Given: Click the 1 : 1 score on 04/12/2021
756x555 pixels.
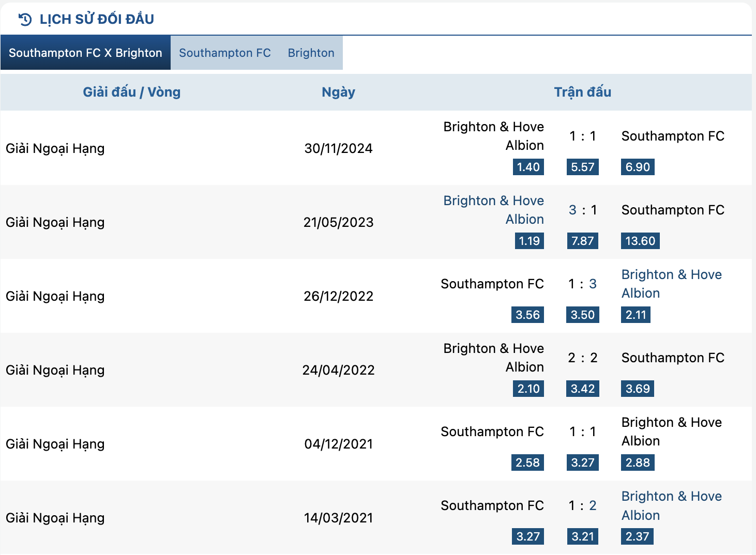Looking at the screenshot, I should [583, 431].
